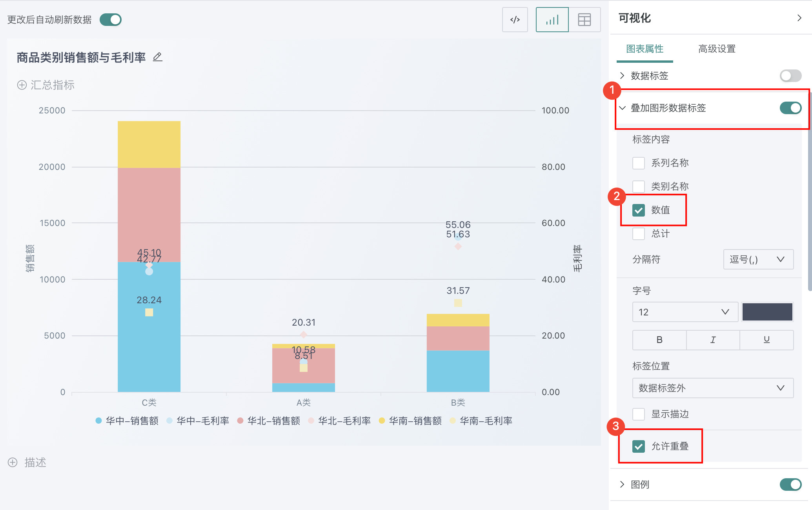Viewport: 812px width, 510px height.
Task: Switch to bar chart view icon
Action: pyautogui.click(x=552, y=20)
